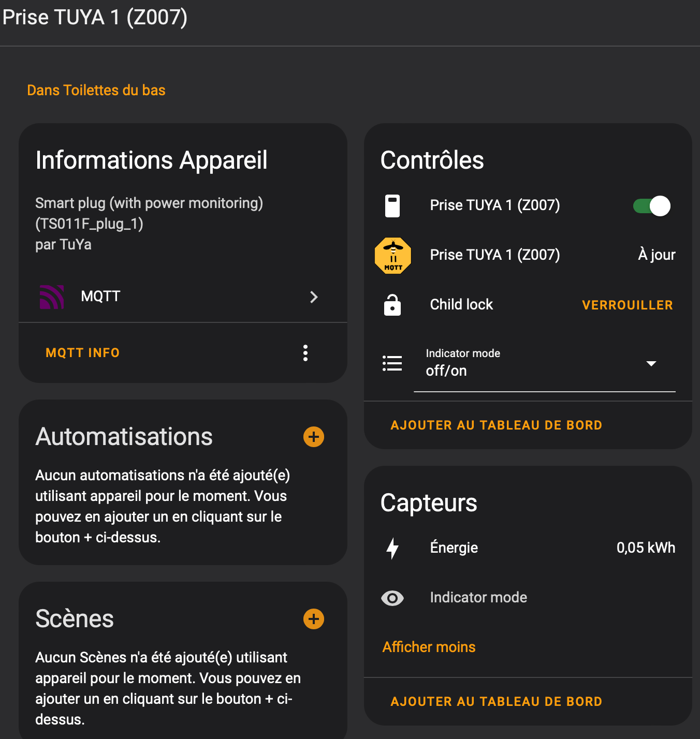Click the plus icon to add an automation
The height and width of the screenshot is (739, 700).
tap(314, 437)
